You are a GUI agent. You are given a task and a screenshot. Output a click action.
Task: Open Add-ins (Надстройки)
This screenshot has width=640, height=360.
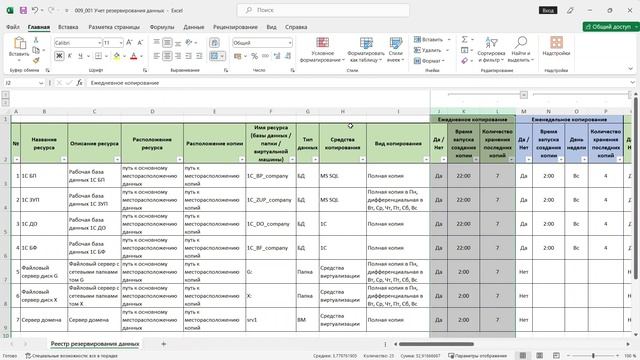[x=556, y=46]
